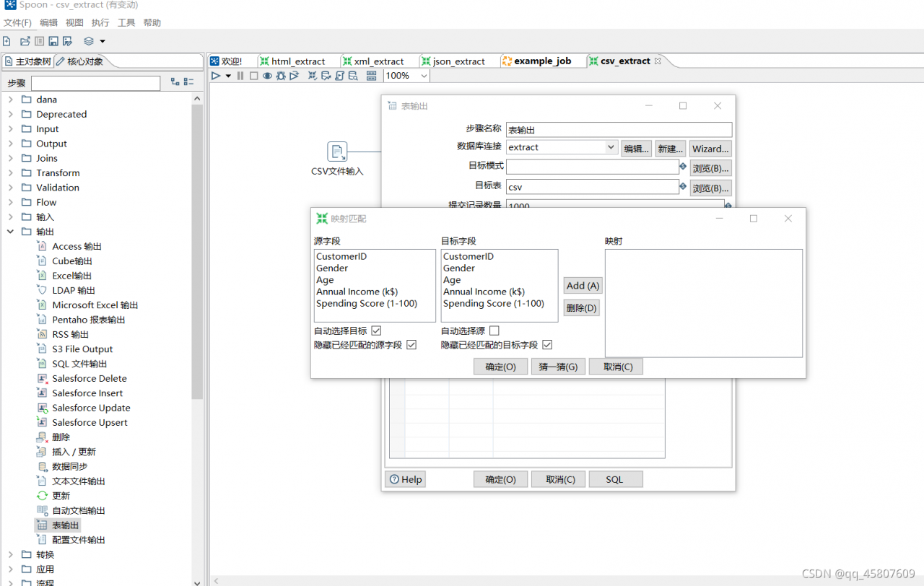Enable the 自动选择源 checkbox

[x=494, y=331]
